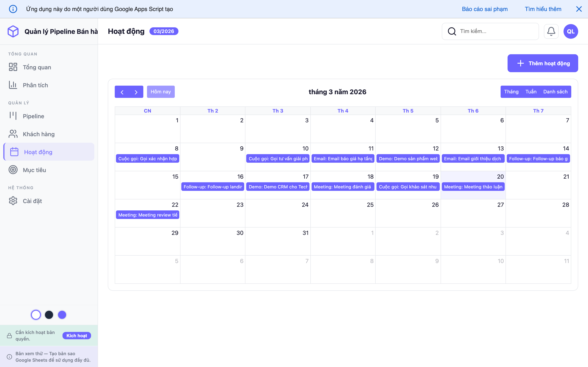This screenshot has height=367, width=588.
Task: Click the notification bell icon
Action: (x=551, y=31)
